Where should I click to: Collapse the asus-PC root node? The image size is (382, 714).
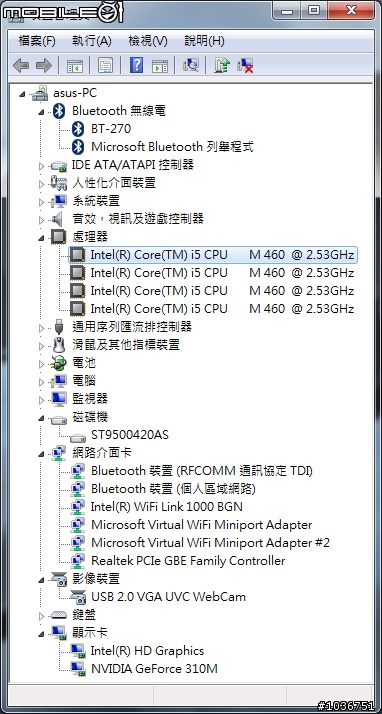[x=22, y=94]
